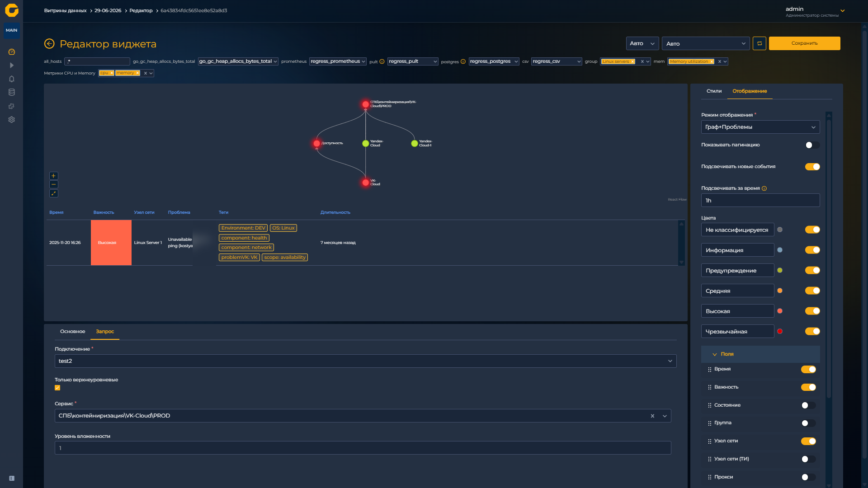Viewport: 868px width, 488px height.
Task: Open the Подключение dropdown test2
Action: (x=365, y=361)
